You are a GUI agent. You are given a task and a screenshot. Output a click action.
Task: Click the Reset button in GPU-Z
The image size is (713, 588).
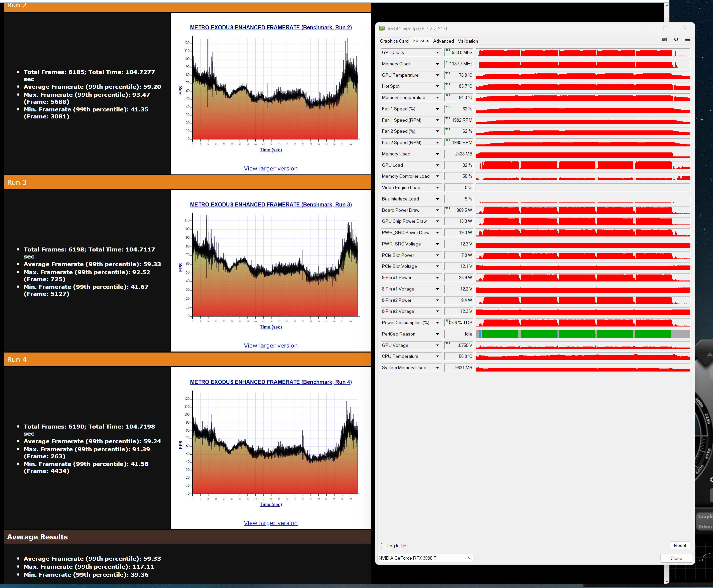point(679,545)
